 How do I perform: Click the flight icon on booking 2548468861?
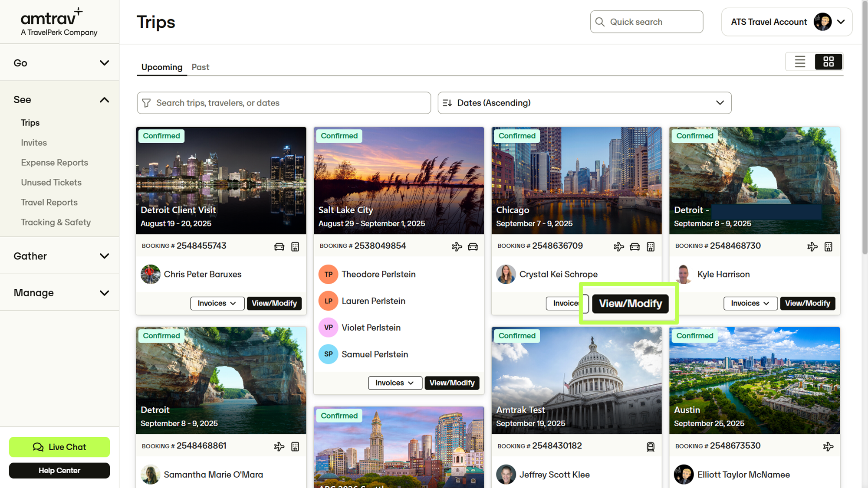(279, 446)
